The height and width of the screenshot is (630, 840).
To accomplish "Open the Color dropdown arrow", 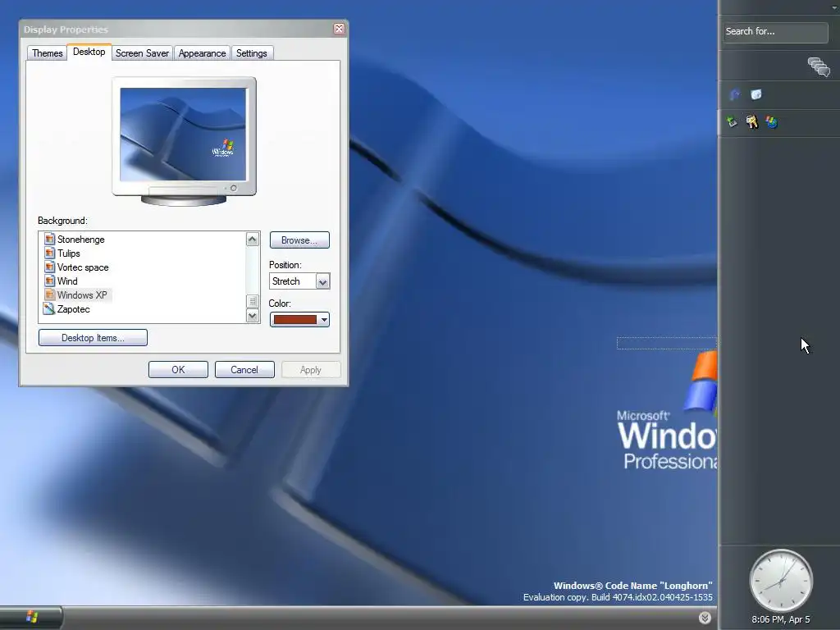I will pyautogui.click(x=323, y=320).
